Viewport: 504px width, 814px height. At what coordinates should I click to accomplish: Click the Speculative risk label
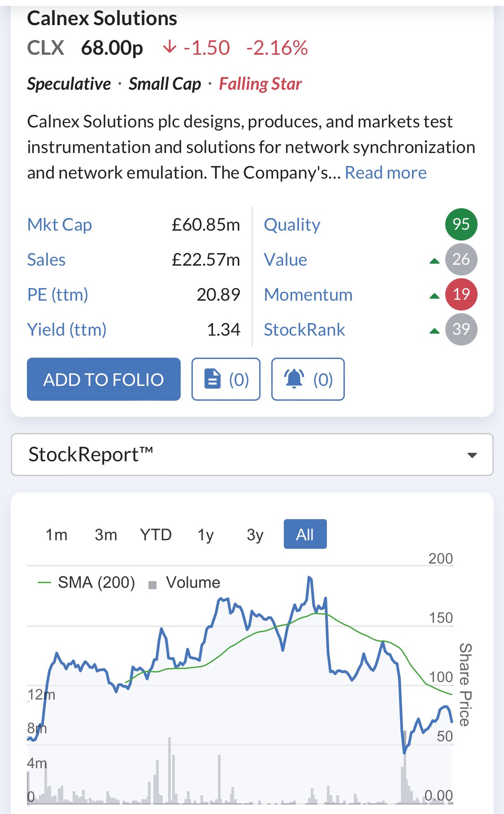click(69, 84)
